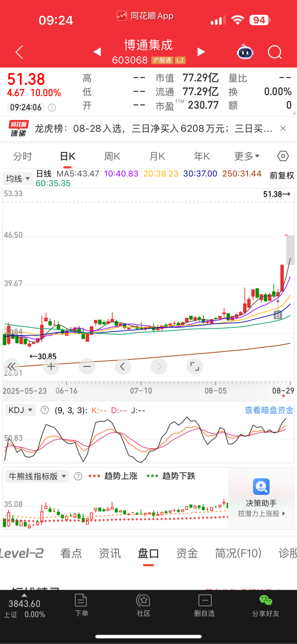Open the 更多 period dropdown
297x644 pixels.
(x=247, y=156)
